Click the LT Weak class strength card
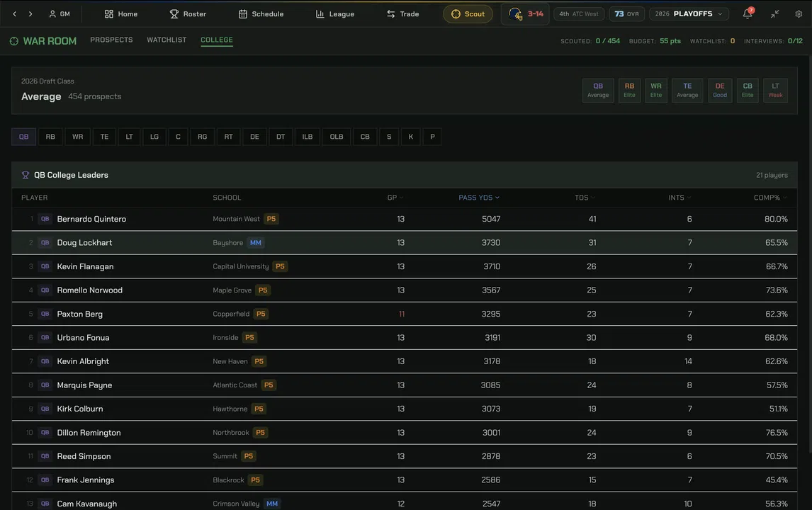 point(775,90)
